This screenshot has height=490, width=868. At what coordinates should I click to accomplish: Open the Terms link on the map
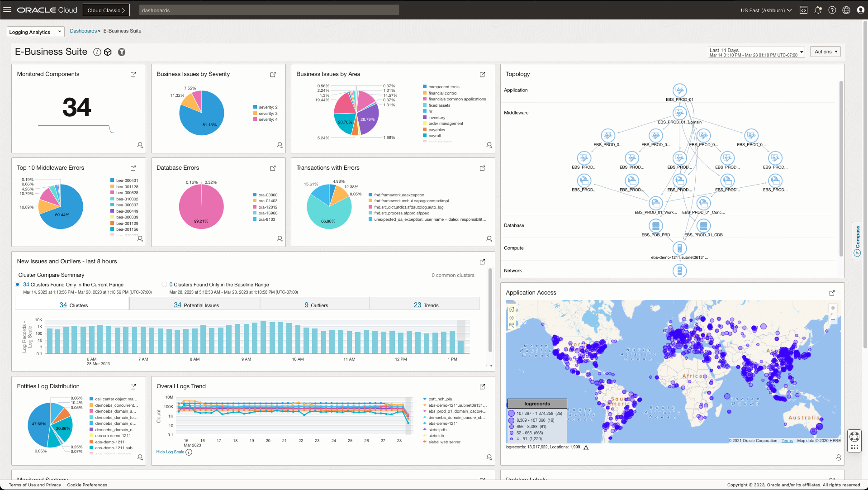(x=787, y=441)
